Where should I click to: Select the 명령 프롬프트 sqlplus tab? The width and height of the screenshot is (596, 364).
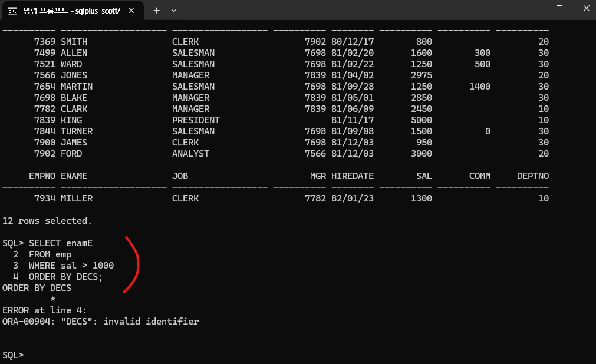pos(71,10)
